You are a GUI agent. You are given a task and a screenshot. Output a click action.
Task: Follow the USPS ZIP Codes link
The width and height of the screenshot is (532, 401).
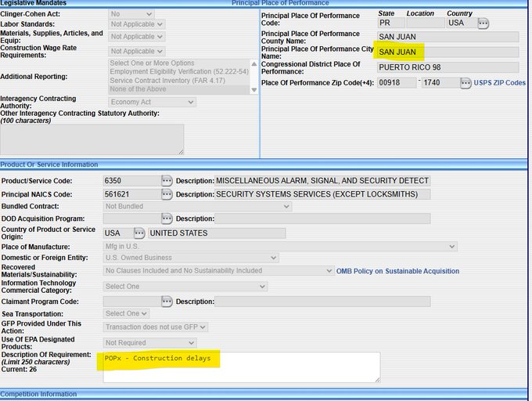pos(500,83)
